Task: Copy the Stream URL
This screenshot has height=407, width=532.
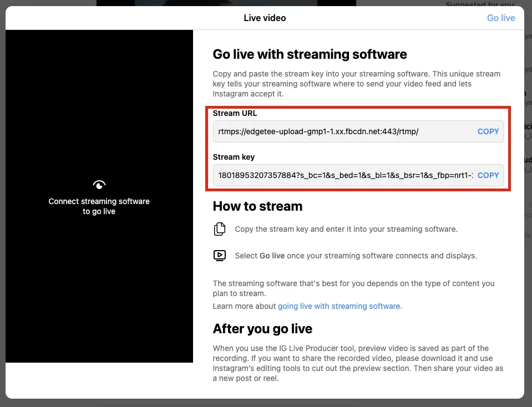Action: (488, 131)
